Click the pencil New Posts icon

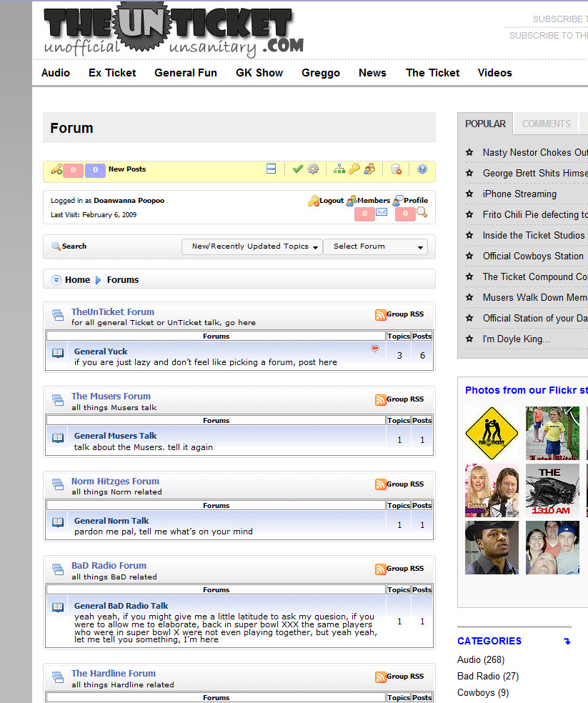click(x=56, y=169)
